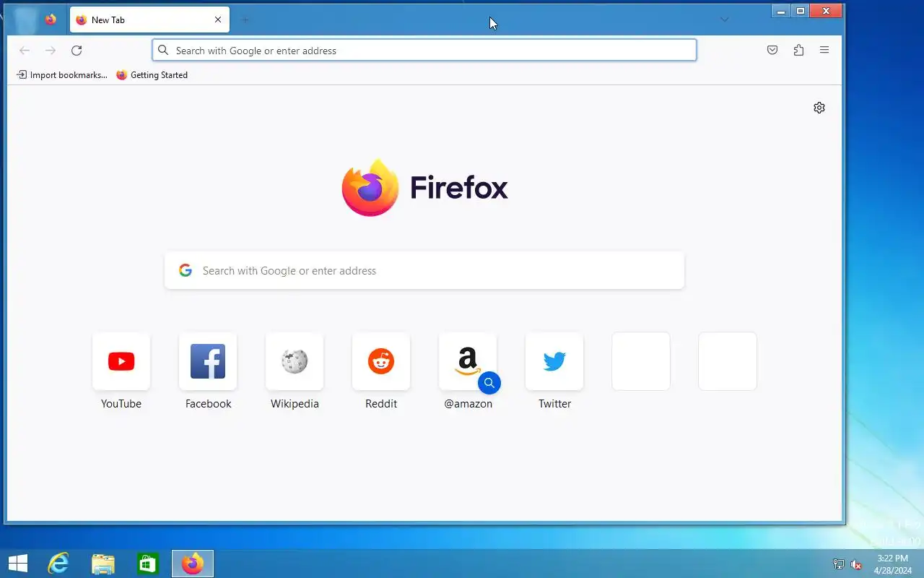Open the Store app from the taskbar
Image resolution: width=924 pixels, height=578 pixels.
click(148, 564)
